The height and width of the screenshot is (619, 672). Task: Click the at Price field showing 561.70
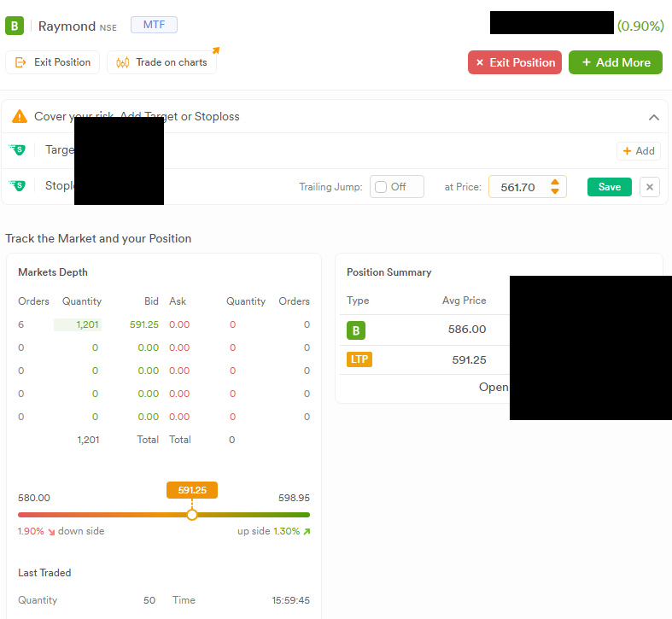(528, 187)
